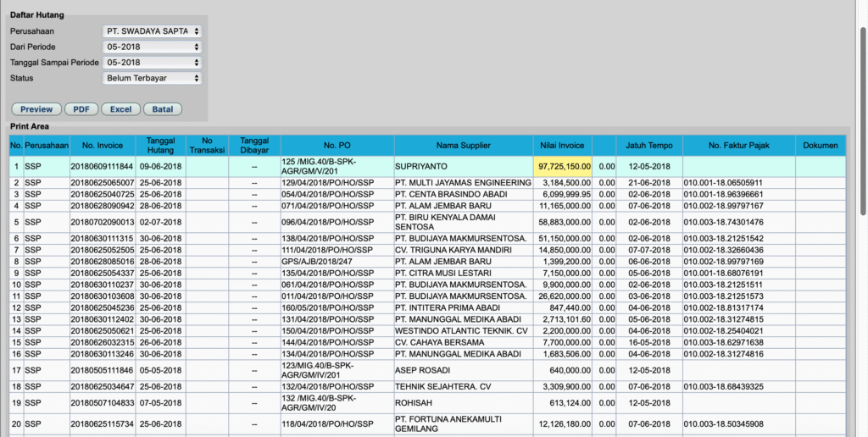Click PO number 125 /MIG.40/B-SPK-AGR/GM/V/201

click(x=319, y=167)
